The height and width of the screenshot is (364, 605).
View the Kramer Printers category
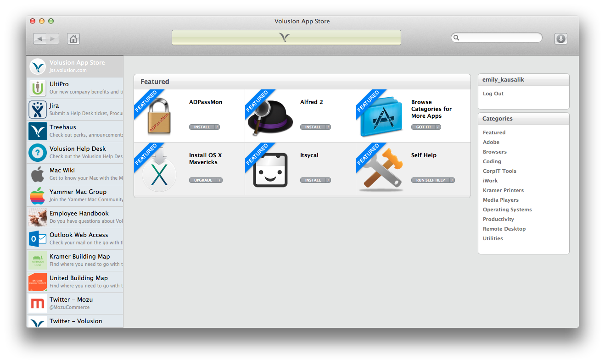(x=503, y=190)
